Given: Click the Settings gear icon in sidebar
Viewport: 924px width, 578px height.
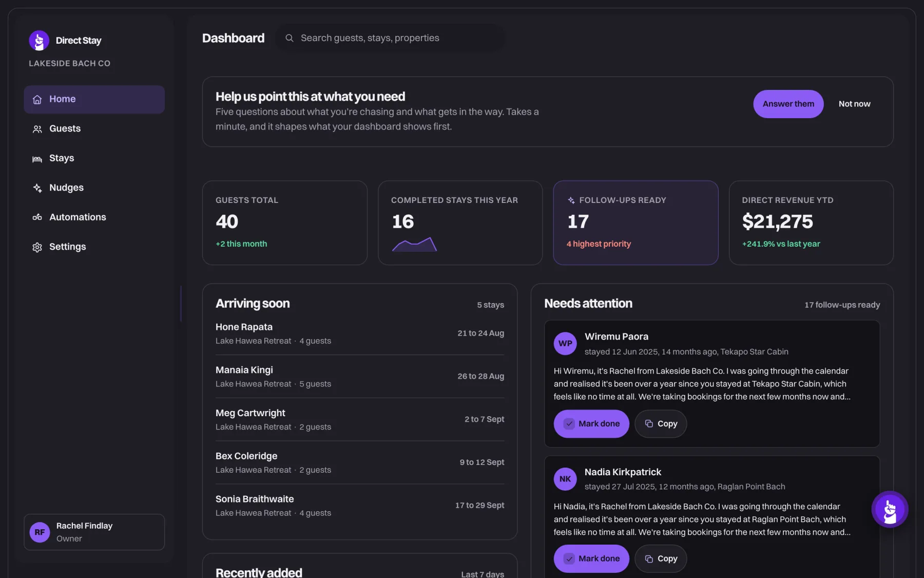Looking at the screenshot, I should 37,247.
